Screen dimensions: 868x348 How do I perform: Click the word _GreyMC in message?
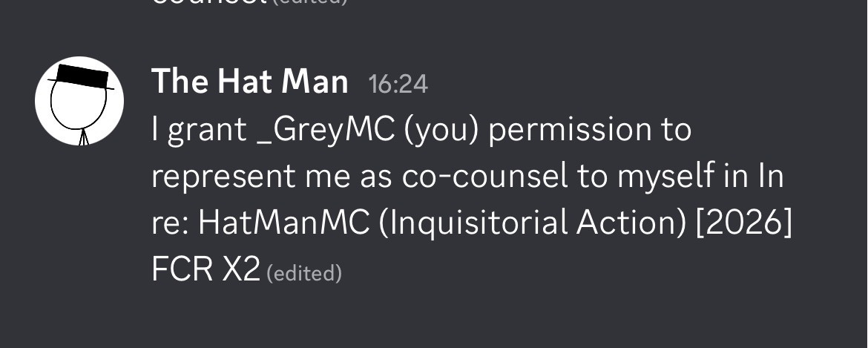click(x=326, y=130)
